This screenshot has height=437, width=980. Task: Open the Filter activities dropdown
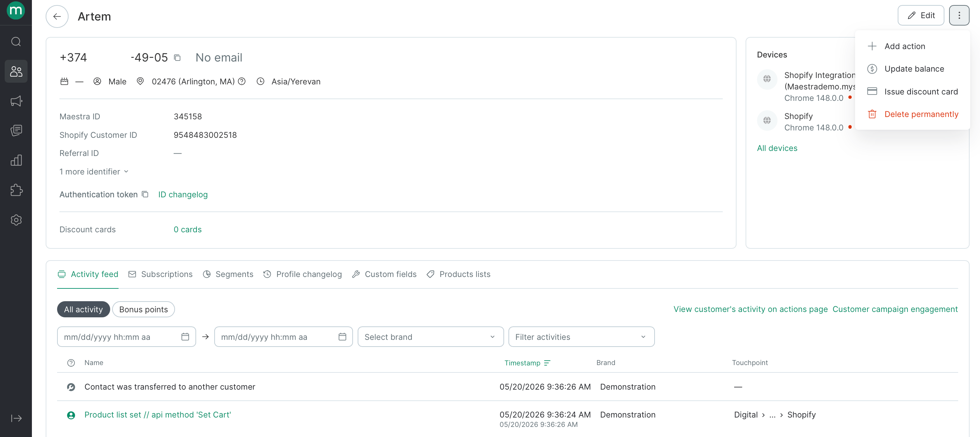[x=581, y=337]
